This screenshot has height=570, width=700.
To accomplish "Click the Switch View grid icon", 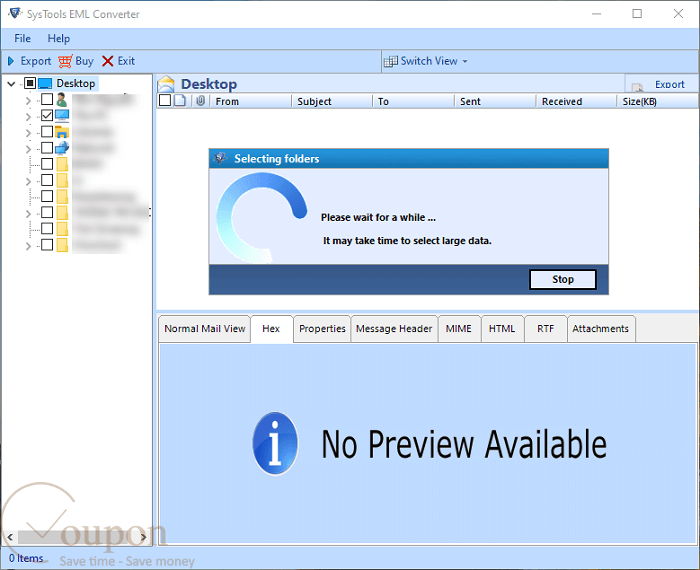I will coord(391,61).
